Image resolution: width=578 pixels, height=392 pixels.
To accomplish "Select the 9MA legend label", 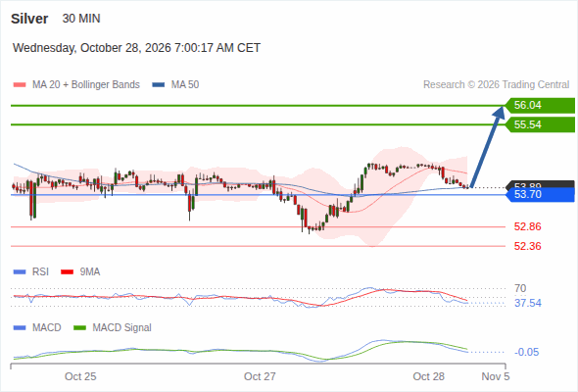I will [90, 271].
